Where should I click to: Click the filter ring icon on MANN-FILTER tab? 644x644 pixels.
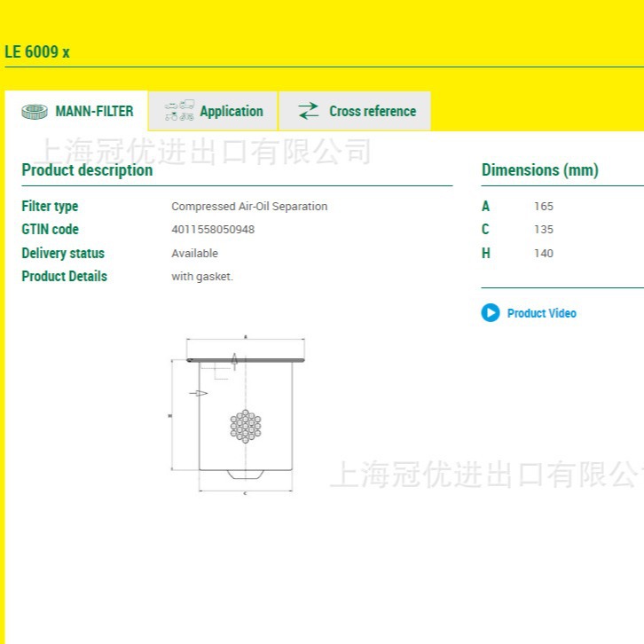tap(35, 111)
